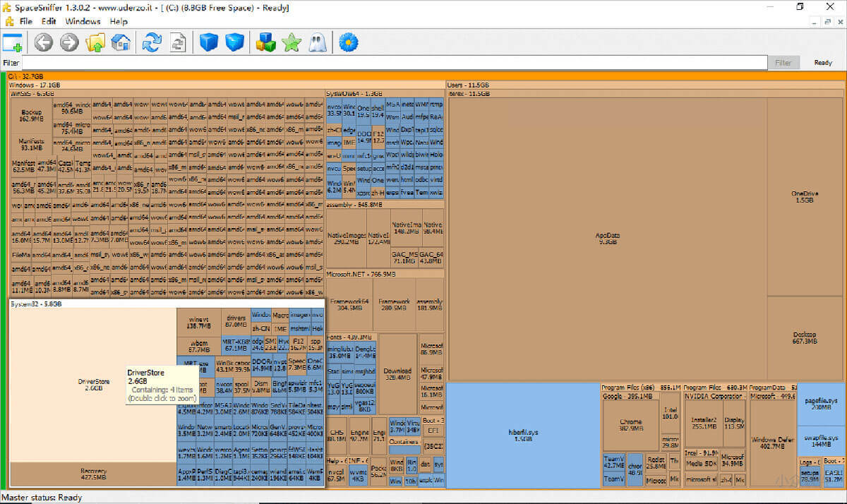
Task: Toggle free space display with green star
Action: 291,43
